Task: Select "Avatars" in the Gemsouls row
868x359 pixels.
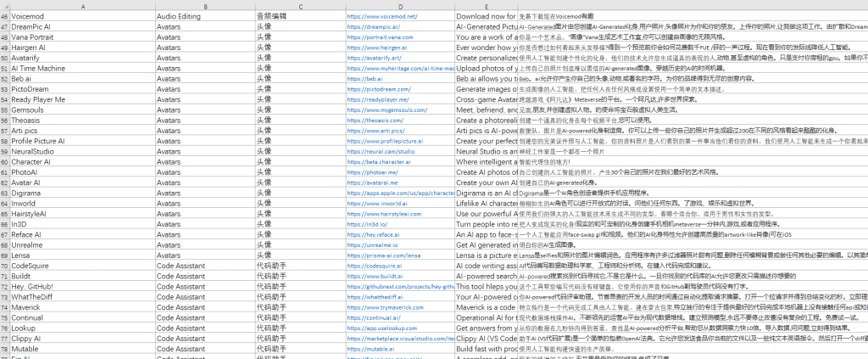Action: [x=205, y=109]
